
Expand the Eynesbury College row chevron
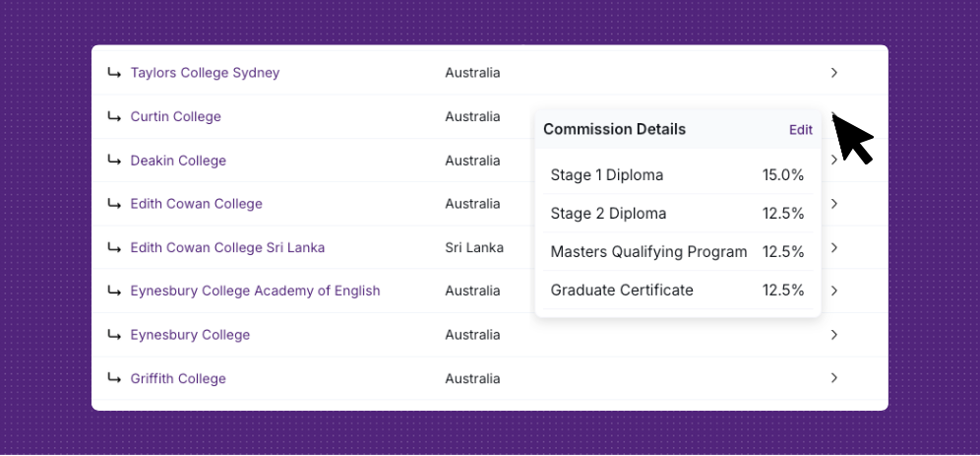tap(833, 335)
